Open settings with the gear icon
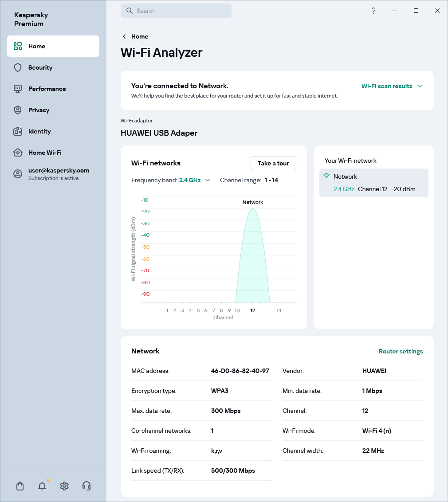This screenshot has width=448, height=502. tap(64, 486)
